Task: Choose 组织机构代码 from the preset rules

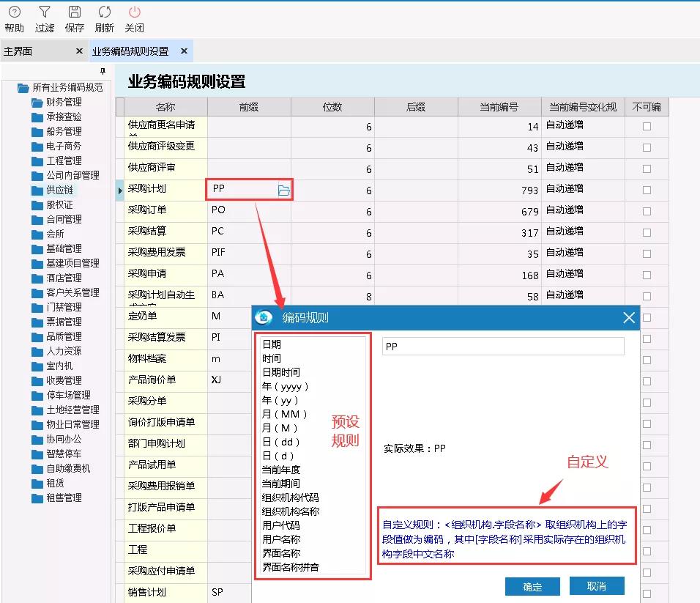Action: tap(291, 497)
